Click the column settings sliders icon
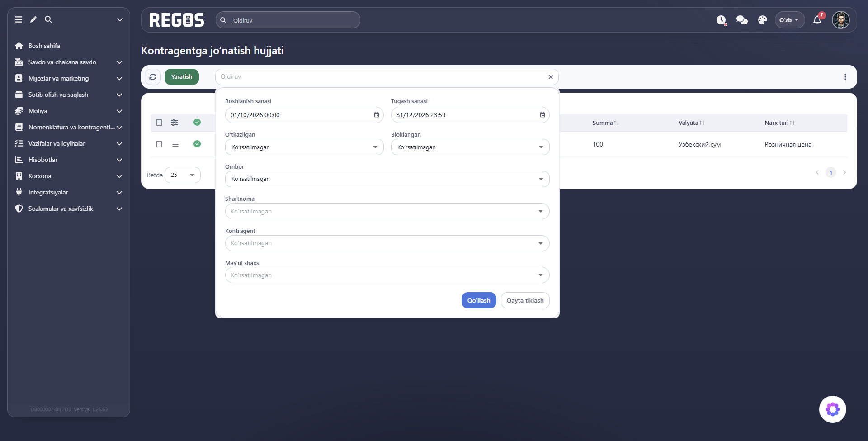The height and width of the screenshot is (441, 868). tap(175, 123)
